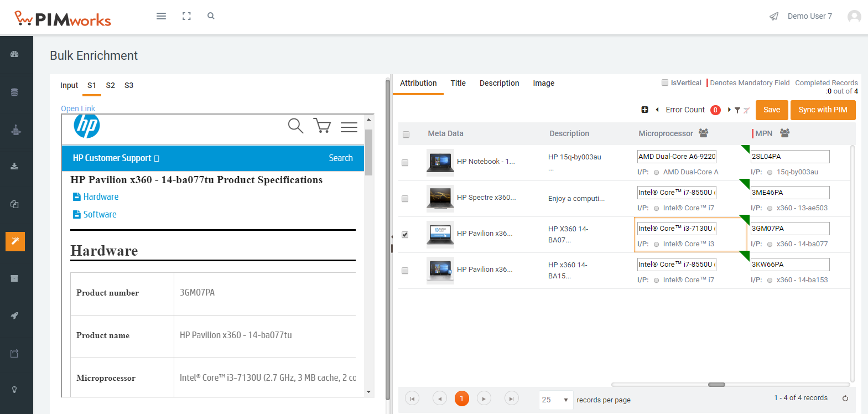868x414 pixels.
Task: Open the HP site shopping cart icon
Action: point(322,126)
